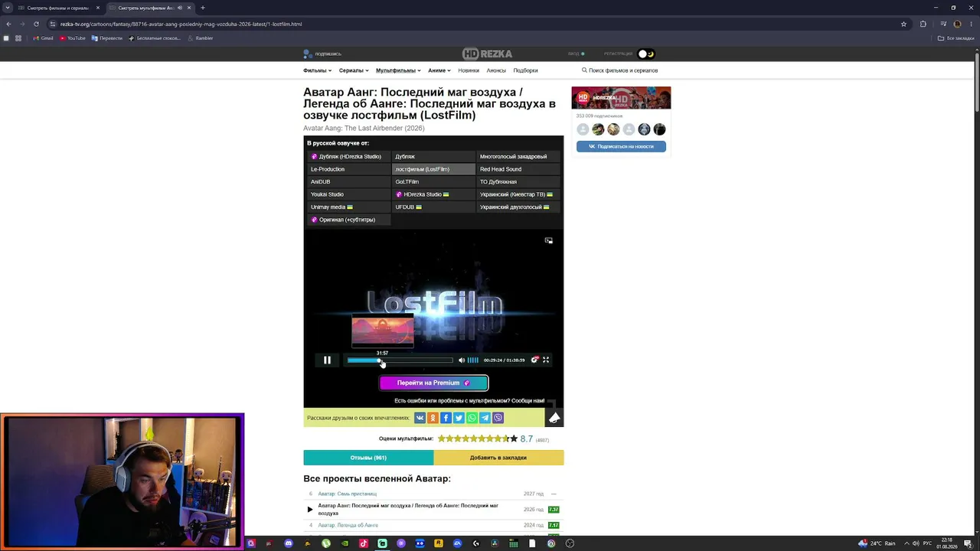Select Дубляж (HDrezka Studio) voiceover
This screenshot has width=980, height=551.
click(x=348, y=156)
